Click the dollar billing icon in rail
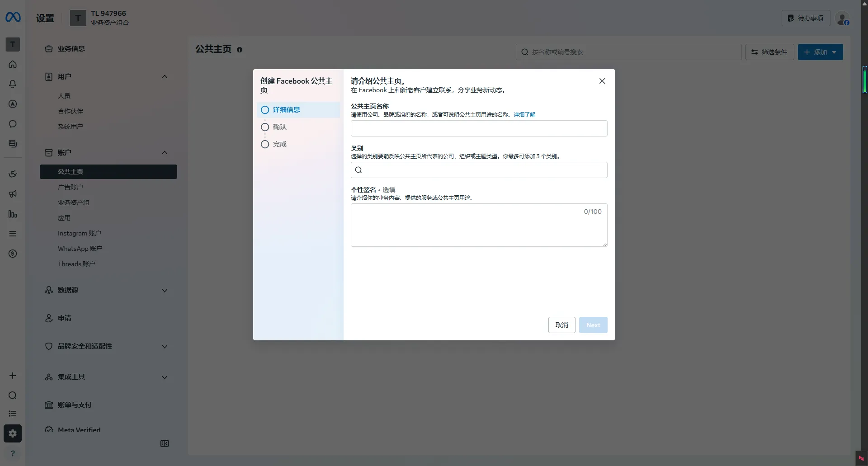Viewport: 868px width, 466px height. (13, 254)
